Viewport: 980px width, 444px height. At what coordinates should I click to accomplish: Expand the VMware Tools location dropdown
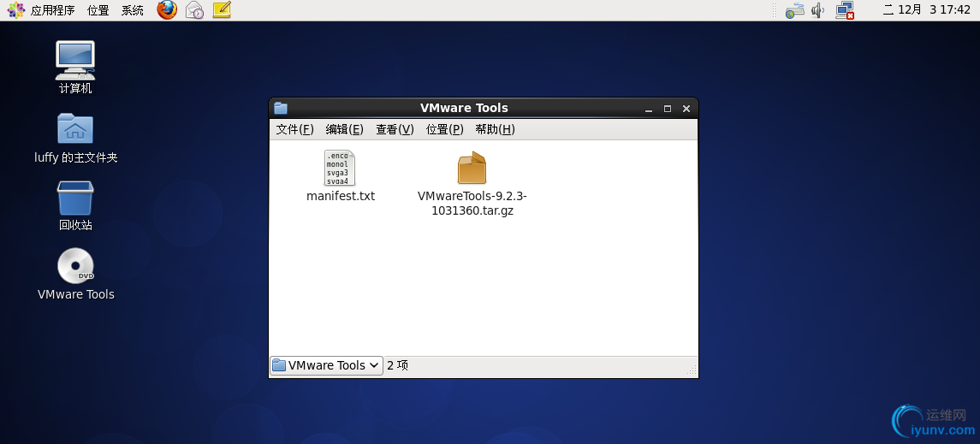[326, 365]
